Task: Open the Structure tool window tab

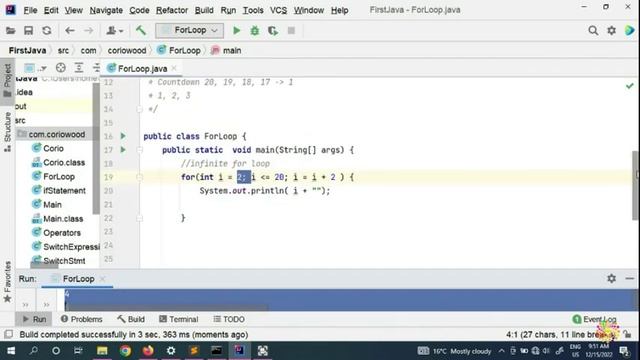Action: click(7, 131)
